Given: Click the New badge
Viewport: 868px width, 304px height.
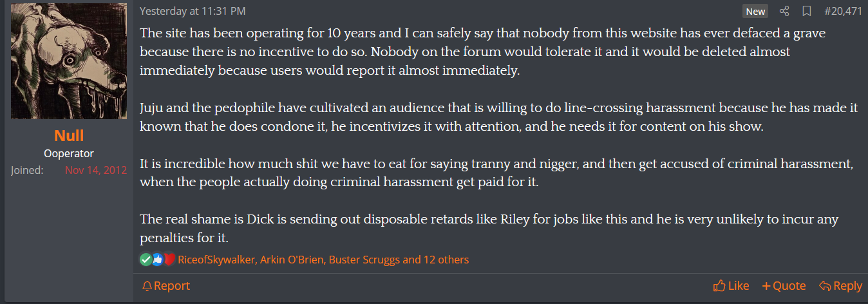Looking at the screenshot, I should 755,12.
